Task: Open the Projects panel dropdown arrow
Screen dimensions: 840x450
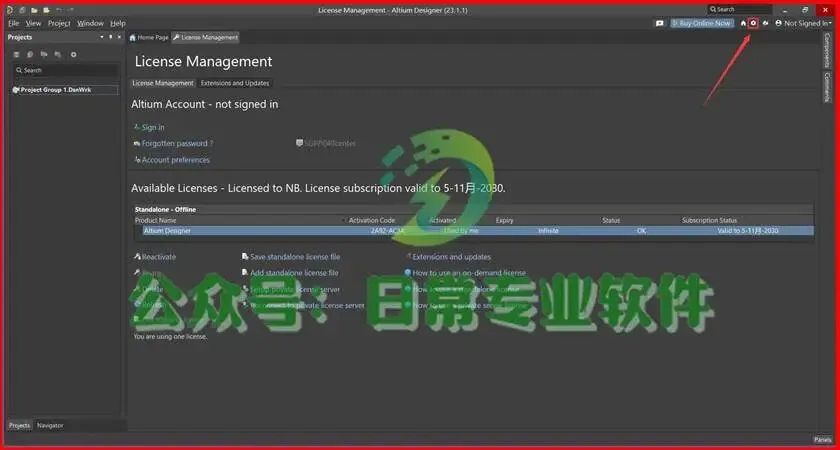Action: tap(102, 37)
